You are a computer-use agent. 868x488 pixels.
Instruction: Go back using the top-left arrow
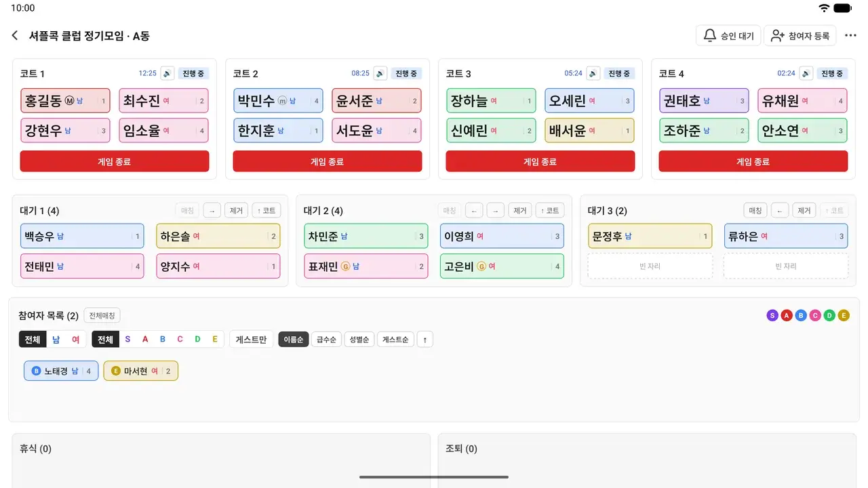tap(15, 35)
